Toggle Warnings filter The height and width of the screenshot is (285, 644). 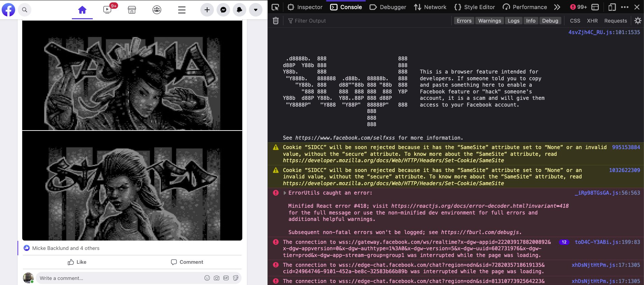(x=489, y=21)
